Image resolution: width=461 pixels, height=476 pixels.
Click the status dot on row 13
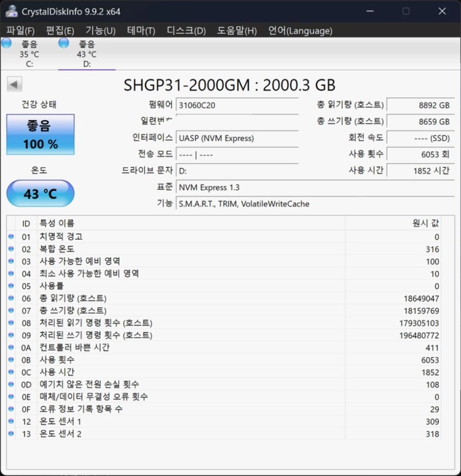click(11, 433)
